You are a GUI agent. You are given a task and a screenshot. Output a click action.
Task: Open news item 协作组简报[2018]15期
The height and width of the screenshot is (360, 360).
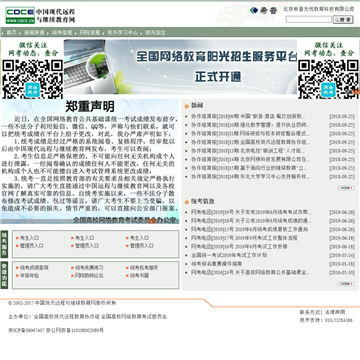[x=249, y=168]
